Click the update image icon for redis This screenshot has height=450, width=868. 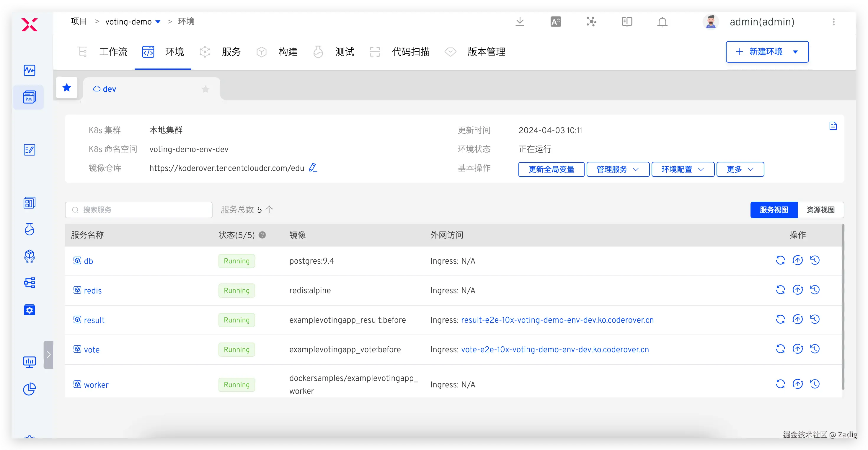[x=797, y=290]
